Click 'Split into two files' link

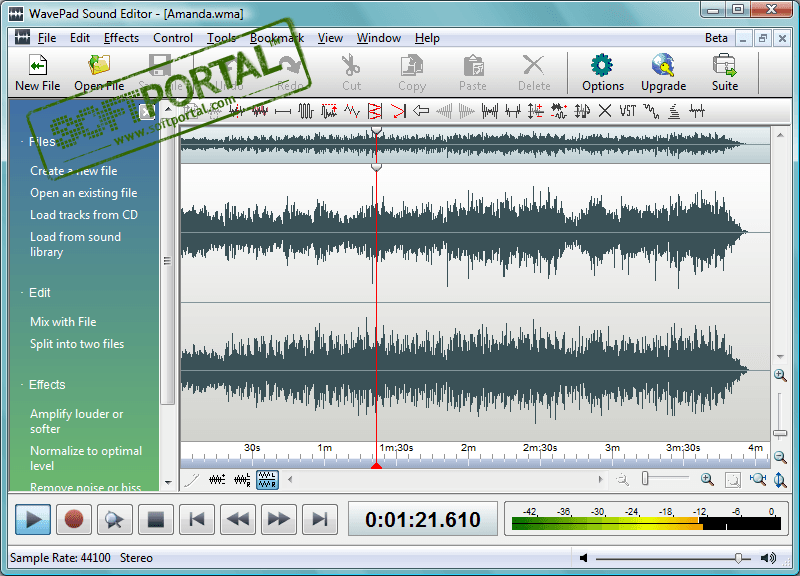click(77, 344)
